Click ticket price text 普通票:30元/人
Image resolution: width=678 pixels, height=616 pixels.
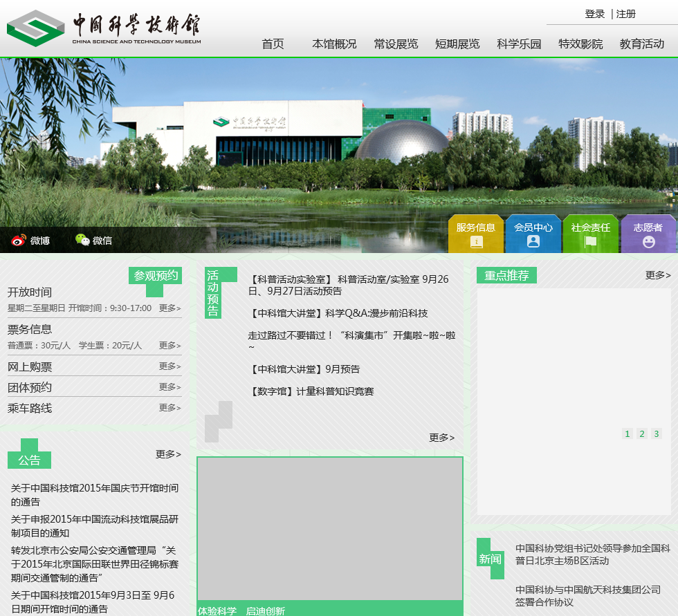pos(39,345)
